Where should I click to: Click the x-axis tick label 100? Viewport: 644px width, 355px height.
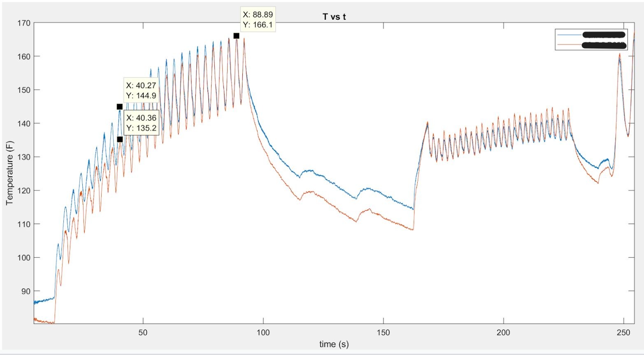pos(263,333)
